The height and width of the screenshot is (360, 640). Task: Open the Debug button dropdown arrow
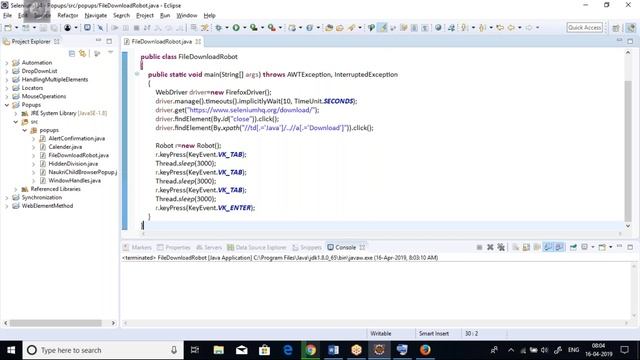(x=227, y=28)
